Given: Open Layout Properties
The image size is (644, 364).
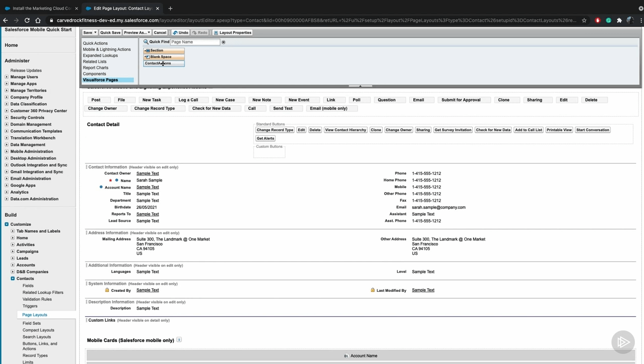Looking at the screenshot, I should coord(232,33).
